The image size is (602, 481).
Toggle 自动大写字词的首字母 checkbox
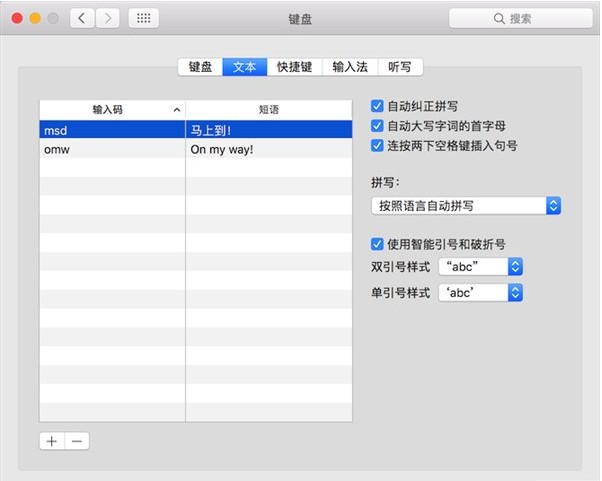pyautogui.click(x=377, y=126)
